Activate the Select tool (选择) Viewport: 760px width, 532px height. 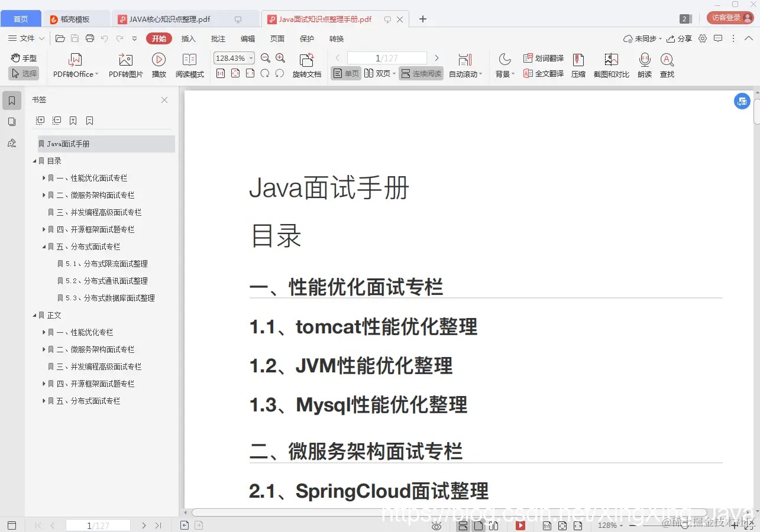pos(24,73)
